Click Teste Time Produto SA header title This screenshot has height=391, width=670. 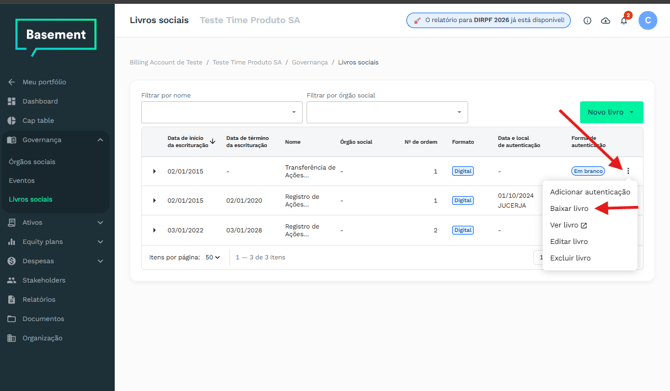pos(250,20)
